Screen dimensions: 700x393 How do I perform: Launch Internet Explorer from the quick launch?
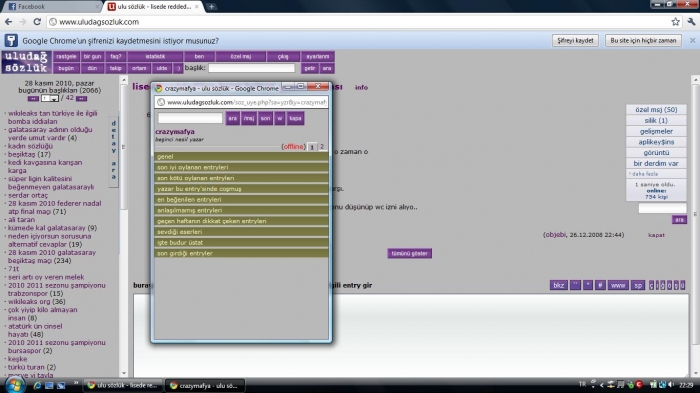[x=38, y=385]
